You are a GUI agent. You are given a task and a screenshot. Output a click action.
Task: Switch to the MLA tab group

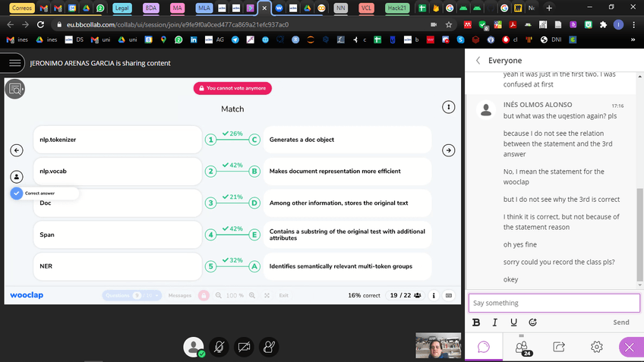point(204,8)
